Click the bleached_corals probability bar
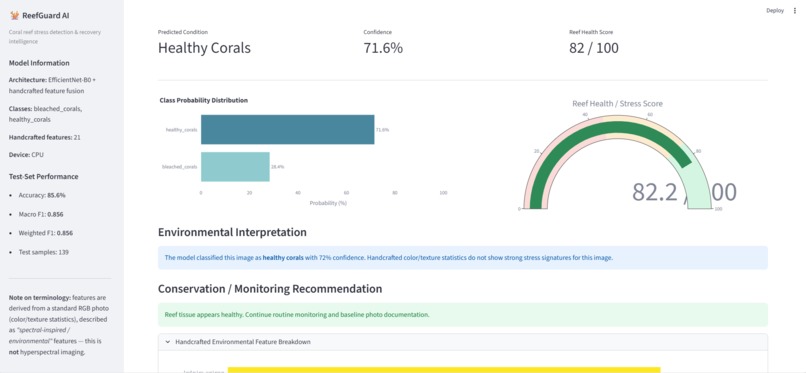The image size is (806, 373). tap(235, 166)
